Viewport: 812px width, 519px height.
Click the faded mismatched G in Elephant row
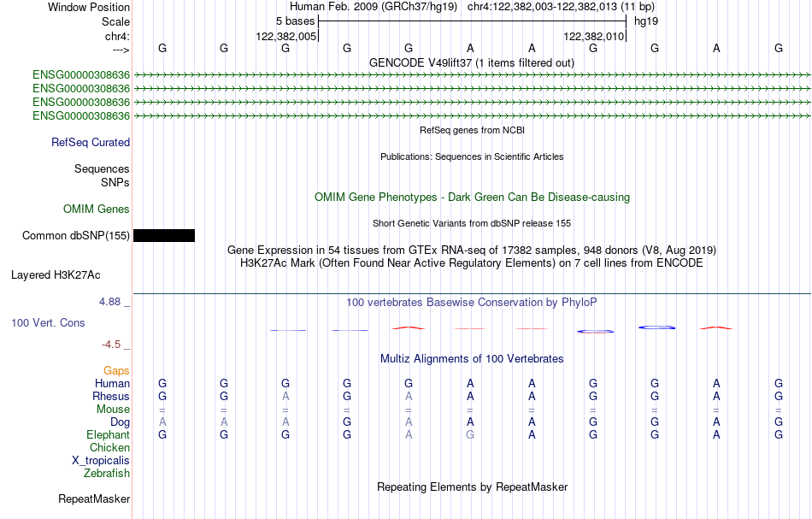(x=470, y=434)
